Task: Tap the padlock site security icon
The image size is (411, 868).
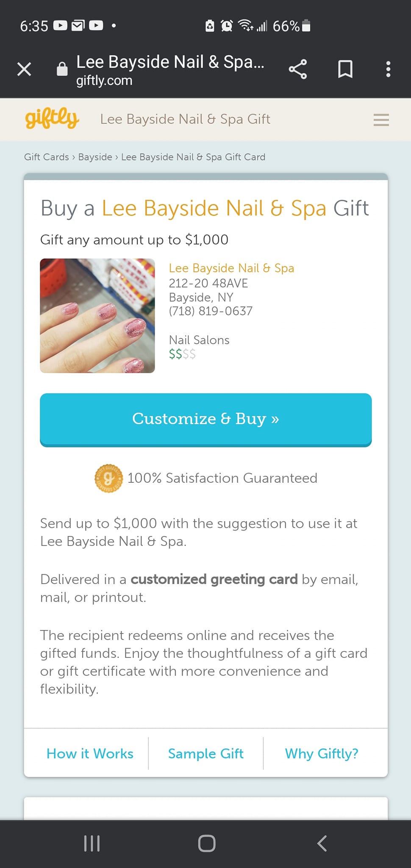Action: (62, 69)
